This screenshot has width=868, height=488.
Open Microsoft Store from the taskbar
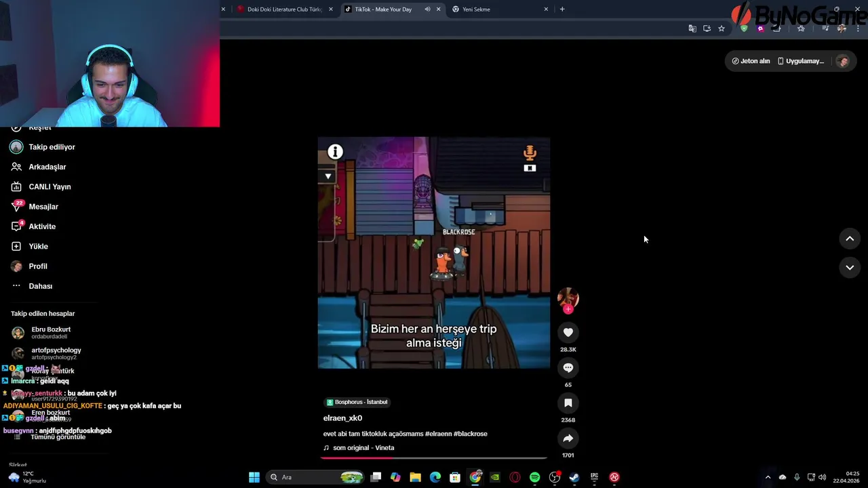(455, 477)
